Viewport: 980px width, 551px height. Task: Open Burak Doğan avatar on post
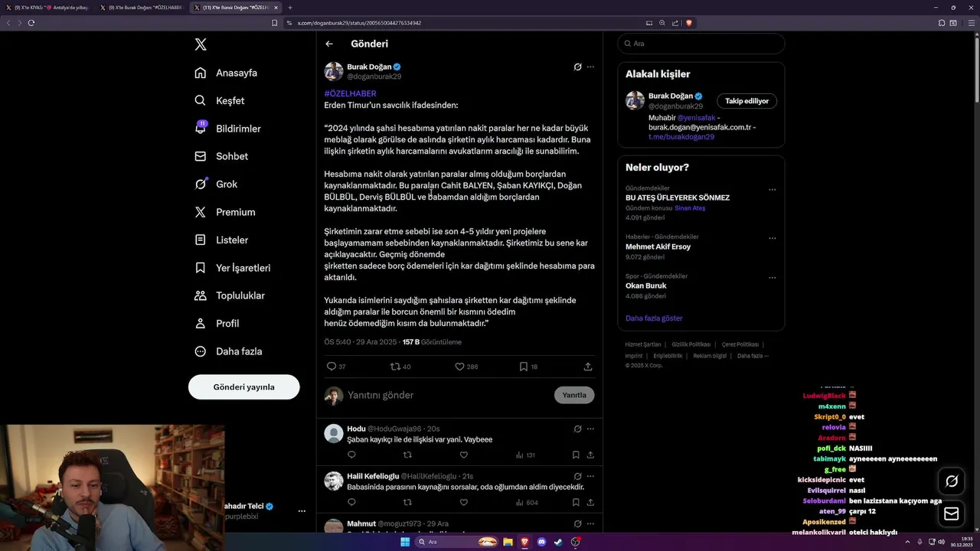pyautogui.click(x=334, y=71)
